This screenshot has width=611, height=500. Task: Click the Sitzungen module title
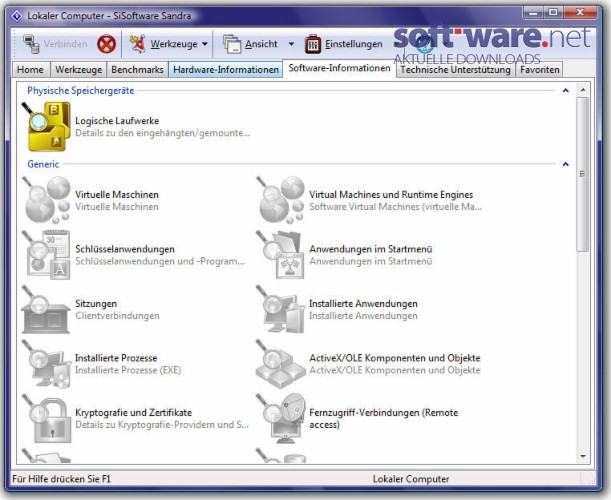click(96, 304)
